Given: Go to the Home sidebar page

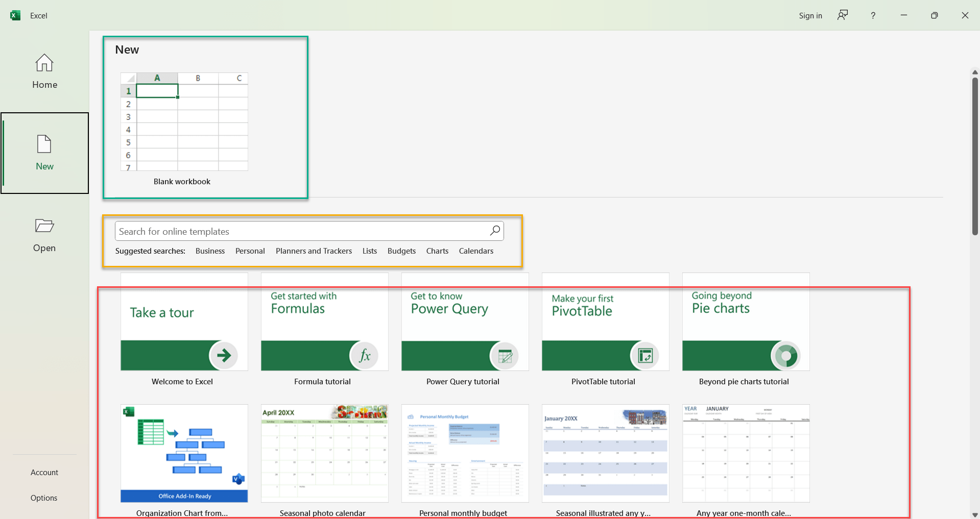Looking at the screenshot, I should coord(44,71).
